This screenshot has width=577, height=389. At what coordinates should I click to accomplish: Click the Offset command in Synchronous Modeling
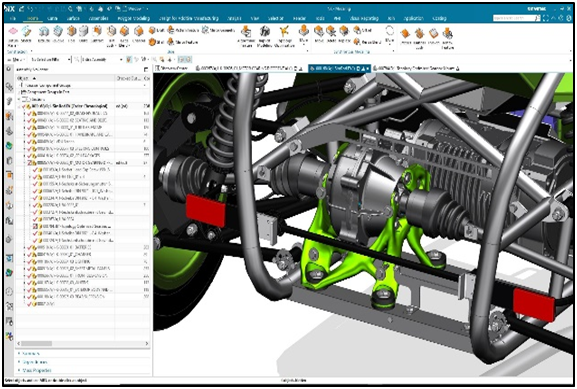click(x=362, y=30)
